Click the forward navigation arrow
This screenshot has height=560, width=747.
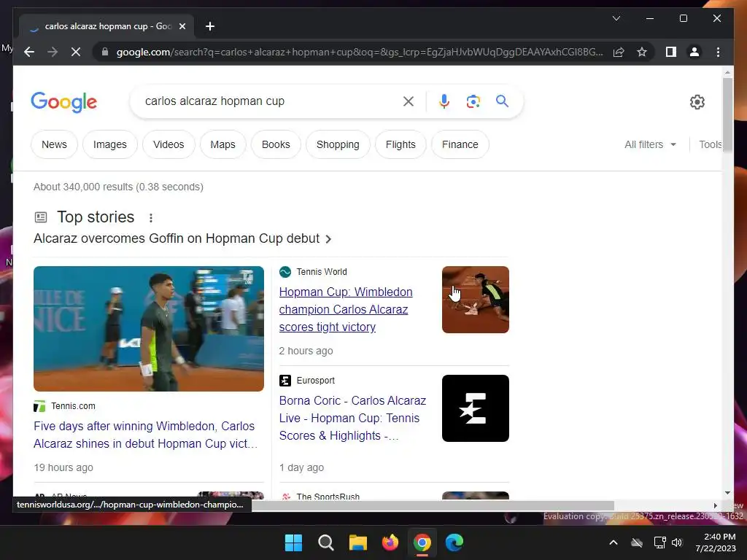53,52
